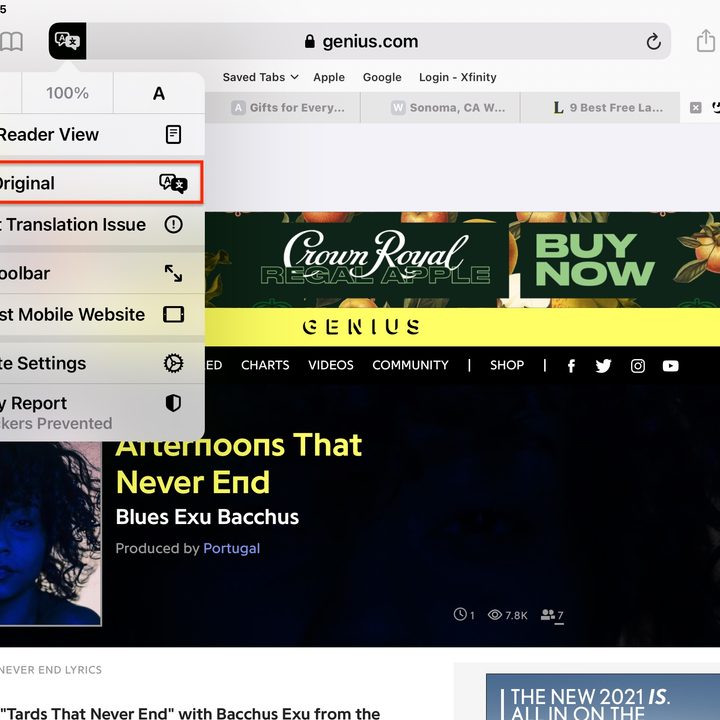Tap the album cover thumbnail
720x720 pixels.
(51, 533)
